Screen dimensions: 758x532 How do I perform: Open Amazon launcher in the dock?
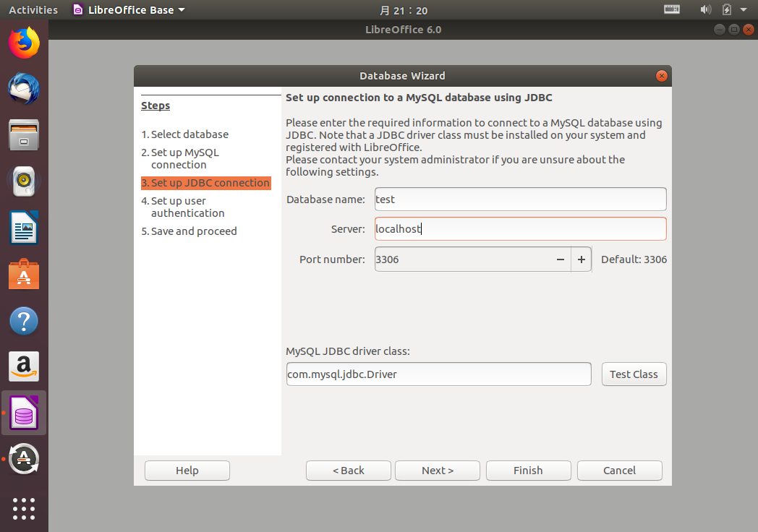point(24,366)
